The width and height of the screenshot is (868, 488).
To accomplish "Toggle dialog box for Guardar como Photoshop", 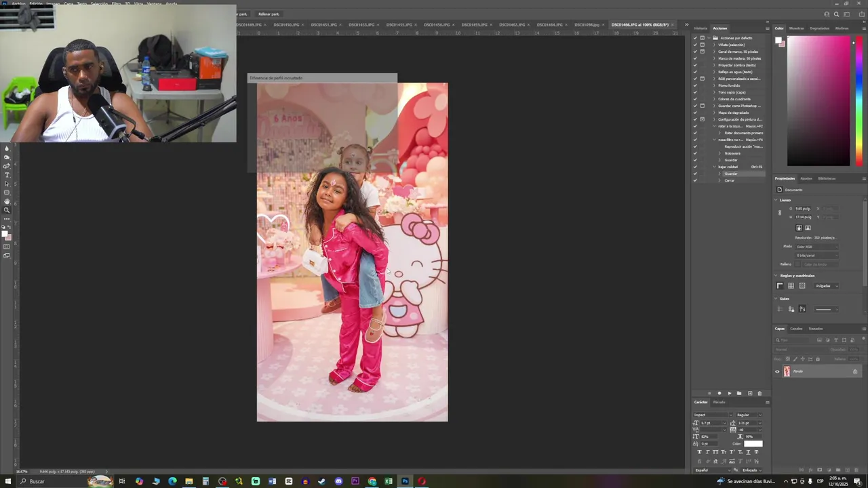I will click(x=703, y=106).
